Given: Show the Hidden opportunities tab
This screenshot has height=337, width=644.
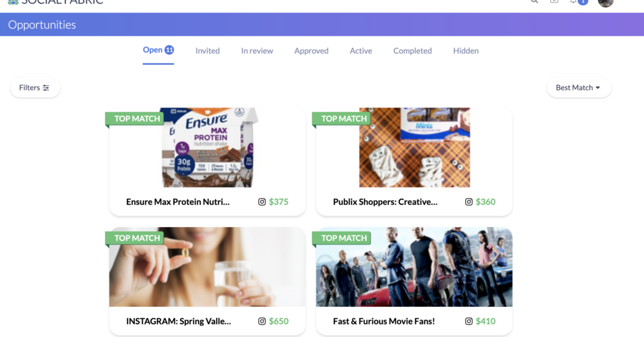Looking at the screenshot, I should [466, 51].
